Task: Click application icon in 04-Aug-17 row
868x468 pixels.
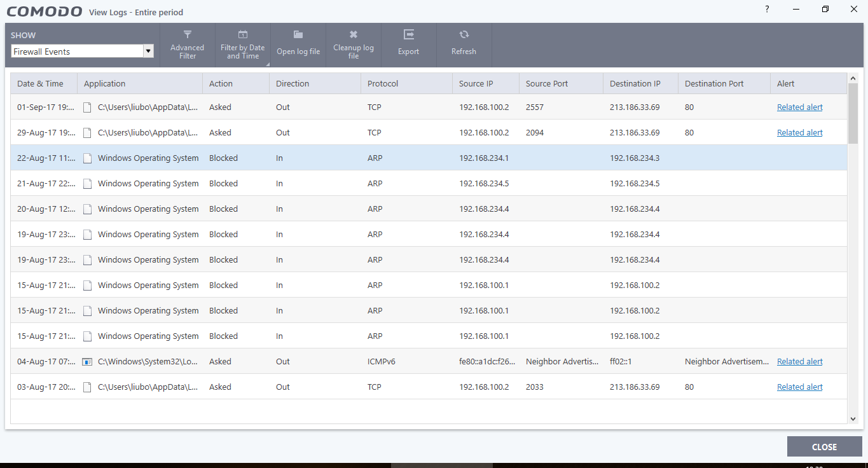Action: click(x=88, y=362)
